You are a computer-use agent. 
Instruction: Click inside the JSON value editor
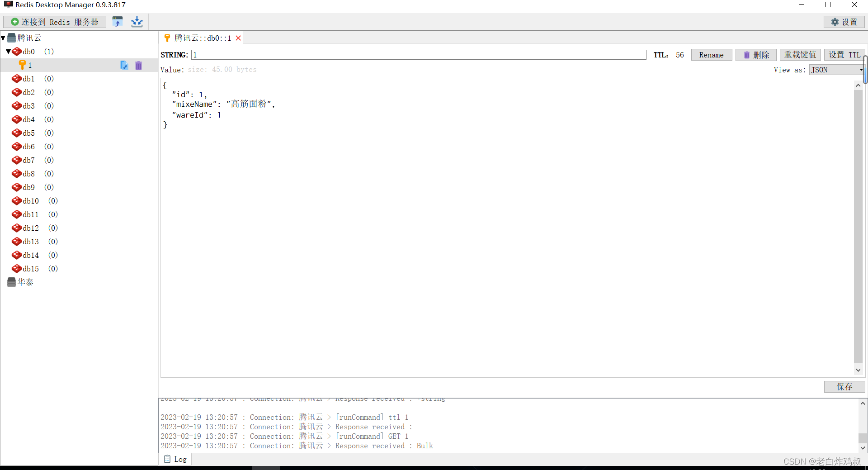(x=506, y=228)
